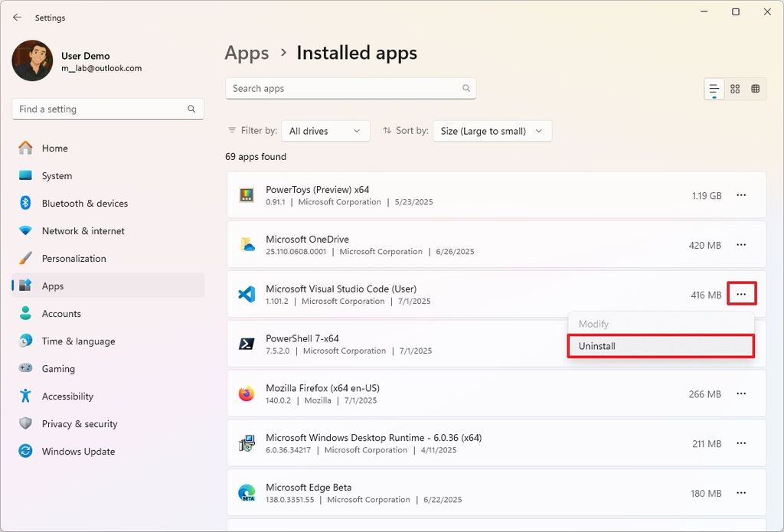Click the Windows Desktop Runtime app icon
784x532 pixels.
[x=247, y=443]
